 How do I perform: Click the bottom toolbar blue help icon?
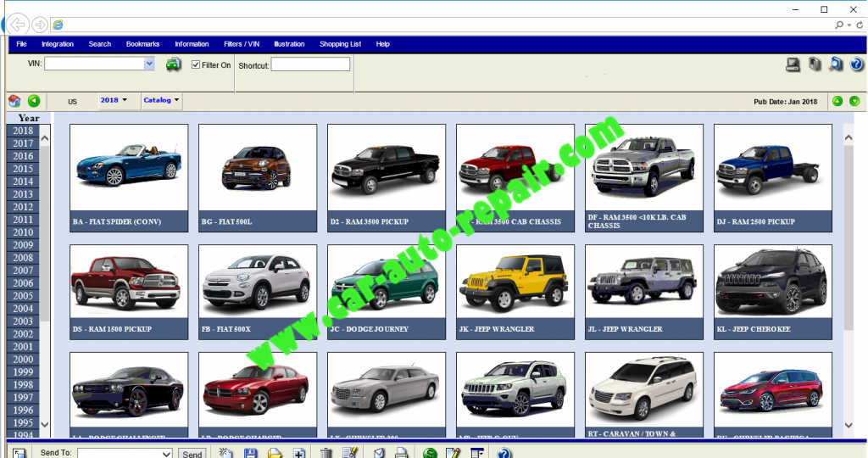(x=504, y=453)
